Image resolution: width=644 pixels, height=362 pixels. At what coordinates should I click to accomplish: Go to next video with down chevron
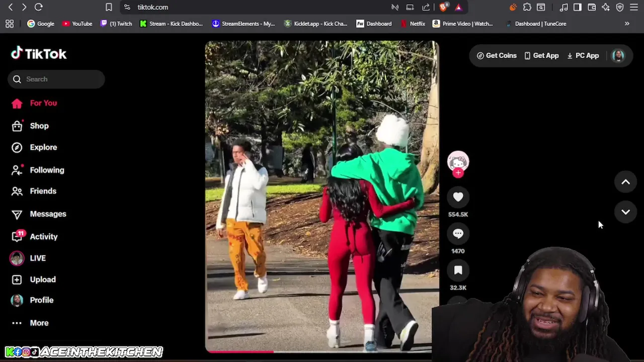click(625, 212)
